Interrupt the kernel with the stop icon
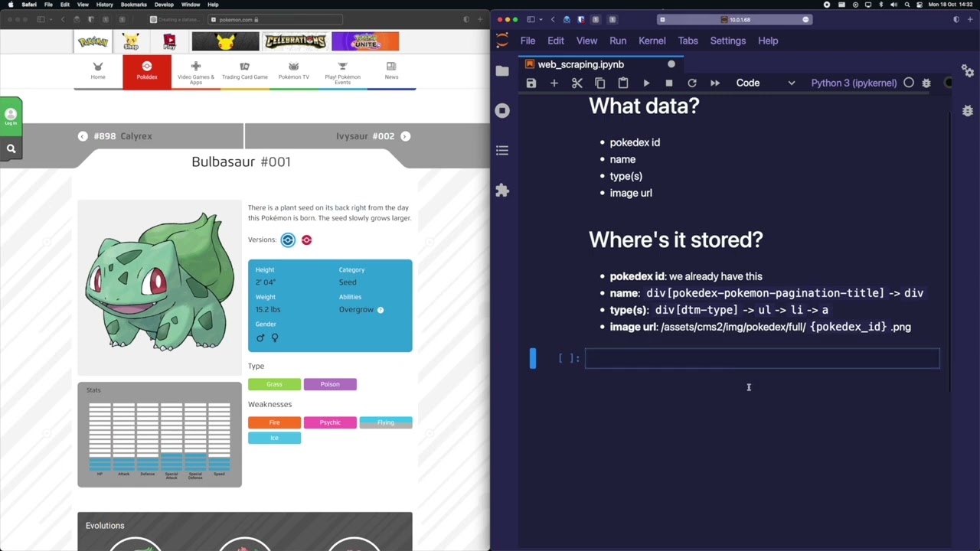This screenshot has height=551, width=980. click(x=669, y=83)
